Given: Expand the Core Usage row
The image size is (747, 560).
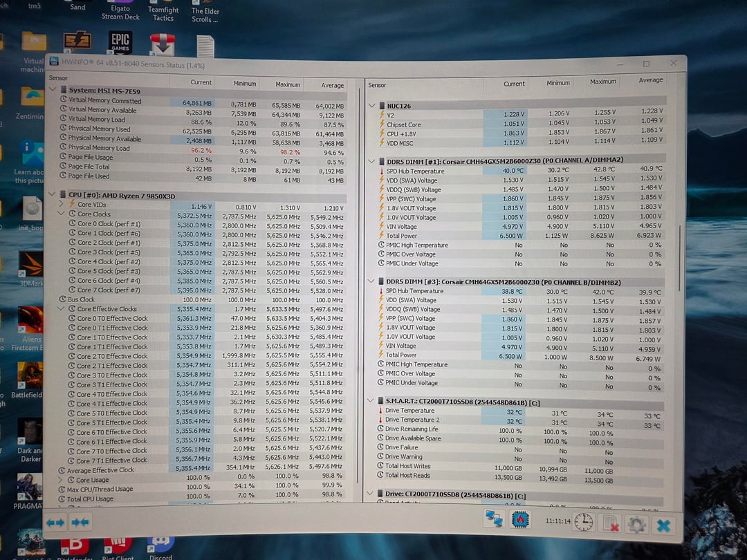Looking at the screenshot, I should click(x=60, y=480).
